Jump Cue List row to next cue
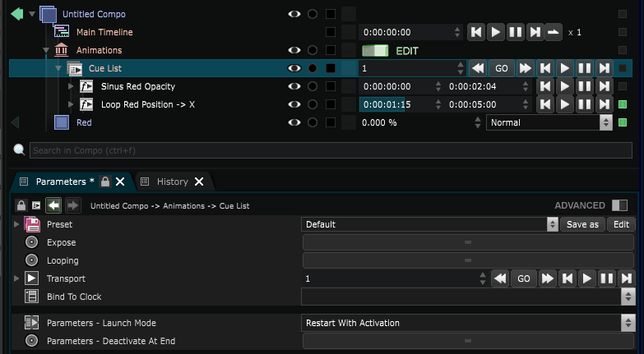Image resolution: width=644 pixels, height=354 pixels. click(x=526, y=68)
